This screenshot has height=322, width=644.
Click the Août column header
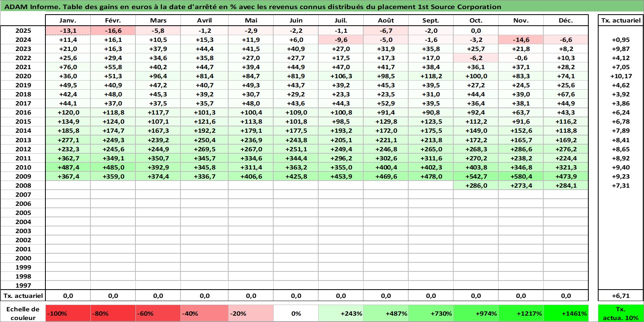[x=386, y=20]
